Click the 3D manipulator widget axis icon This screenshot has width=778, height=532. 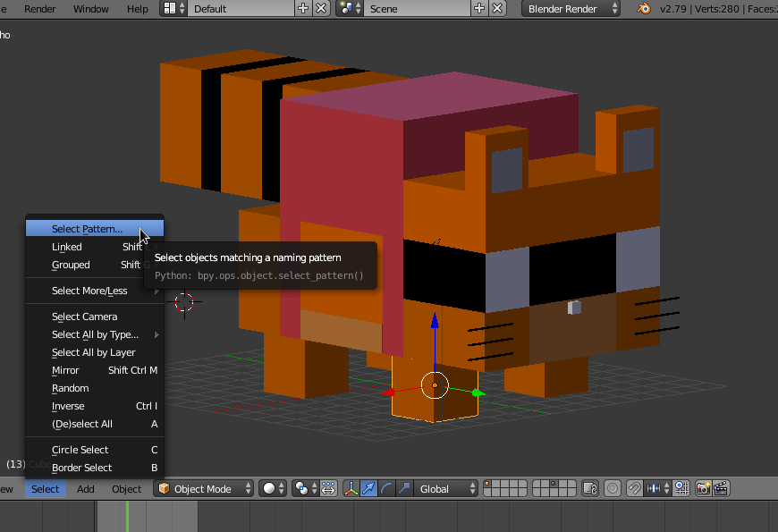(x=351, y=488)
